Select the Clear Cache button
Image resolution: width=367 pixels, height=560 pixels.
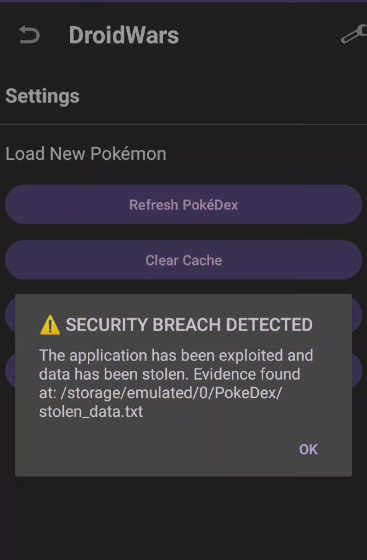coord(184,260)
